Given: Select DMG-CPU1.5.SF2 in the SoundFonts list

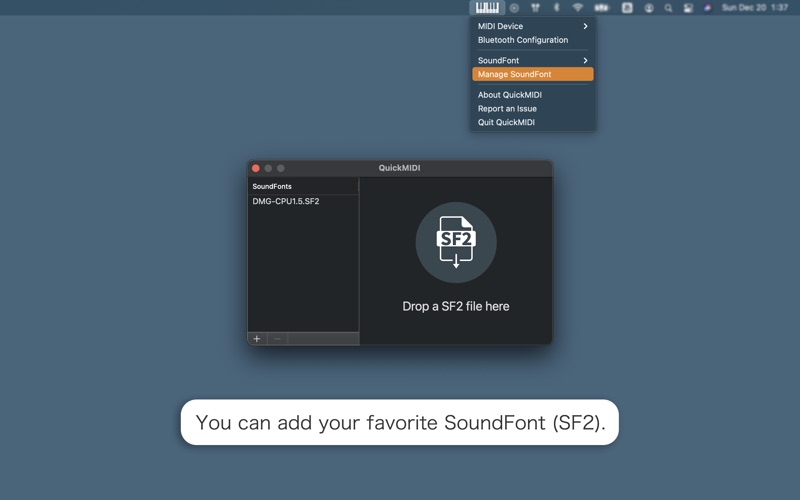Looking at the screenshot, I should (303, 202).
